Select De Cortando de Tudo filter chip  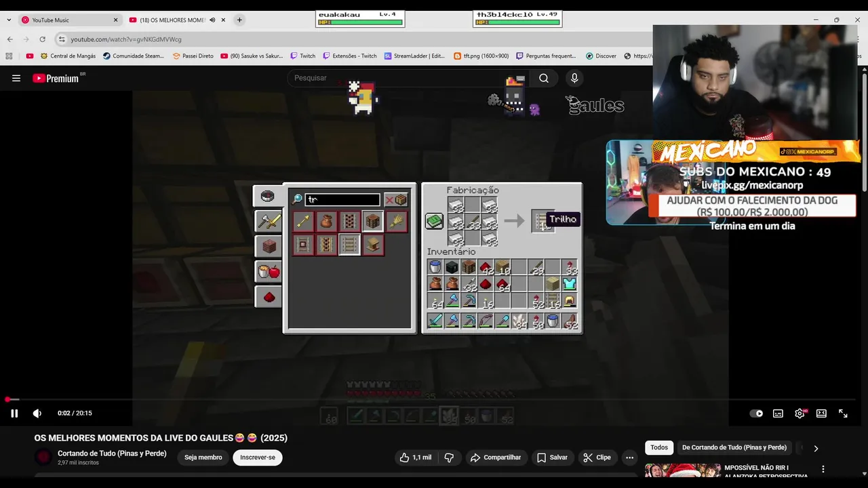[734, 447]
